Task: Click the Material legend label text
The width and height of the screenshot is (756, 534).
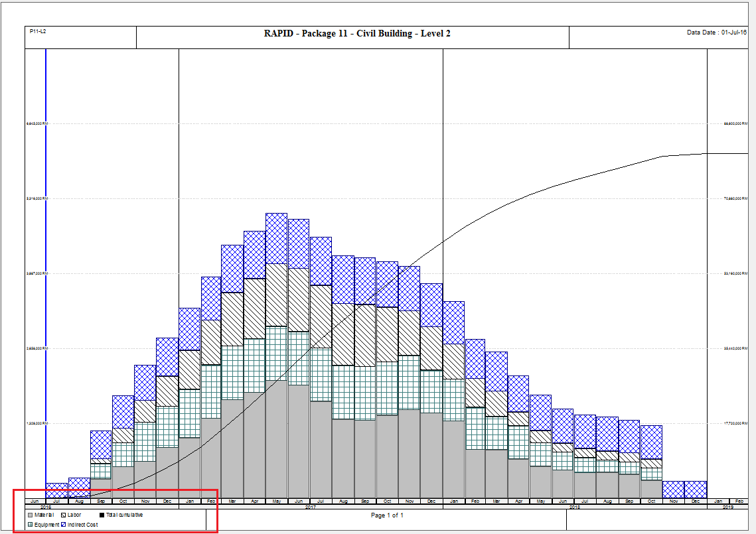Action: coord(44,515)
